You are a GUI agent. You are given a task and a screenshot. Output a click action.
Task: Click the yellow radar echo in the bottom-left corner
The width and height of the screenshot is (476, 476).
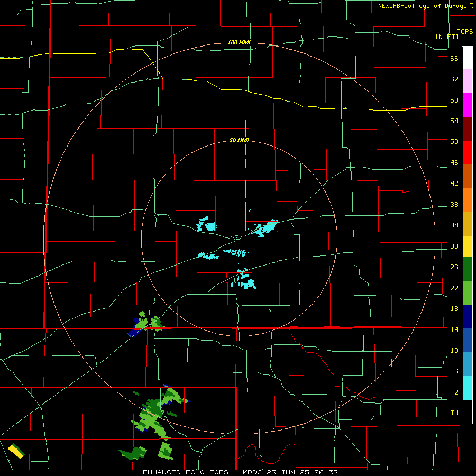click(x=16, y=452)
